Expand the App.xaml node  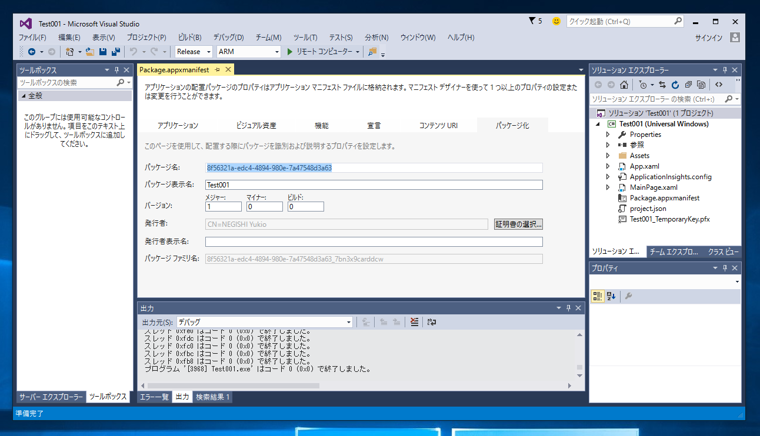pyautogui.click(x=608, y=166)
